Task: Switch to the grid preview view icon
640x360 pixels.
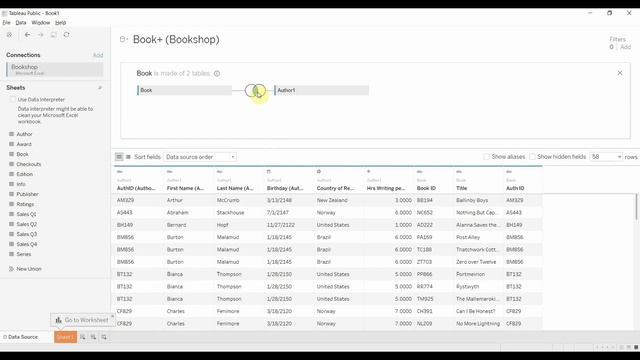Action: tap(119, 157)
